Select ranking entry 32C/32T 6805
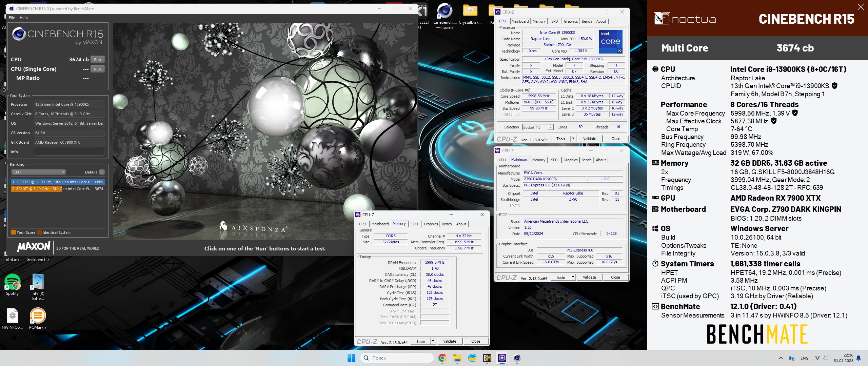Image resolution: width=868 pixels, height=366 pixels. coord(58,182)
